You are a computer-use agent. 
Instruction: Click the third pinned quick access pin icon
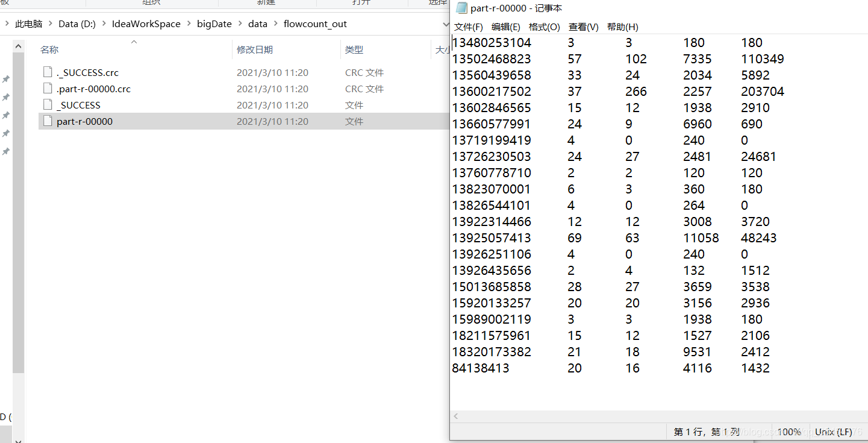pos(6,115)
